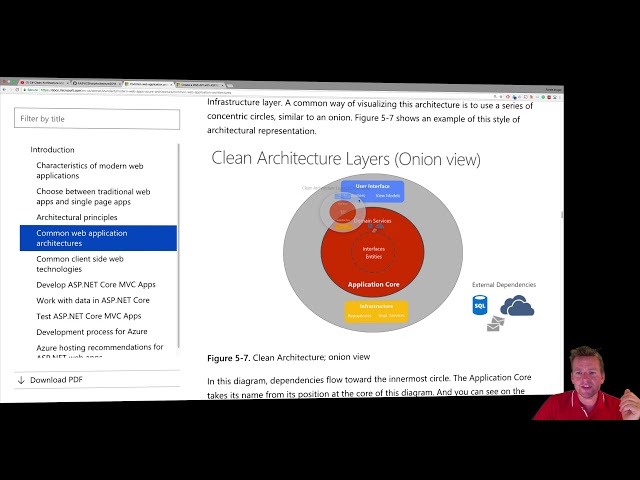Screen dimensions: 640x480
Task: Click the sidebar table of contents scrollbar
Action: tap(178, 245)
